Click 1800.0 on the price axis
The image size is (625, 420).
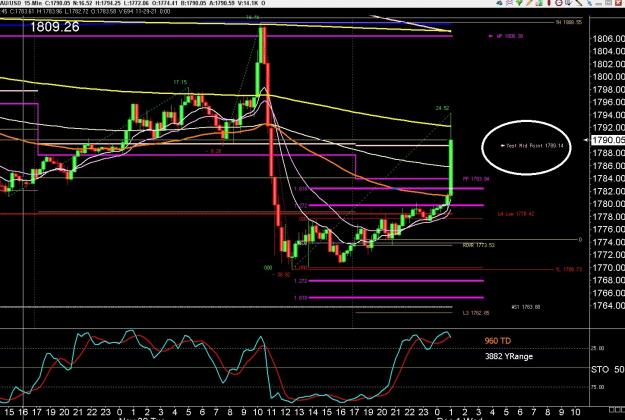point(609,77)
